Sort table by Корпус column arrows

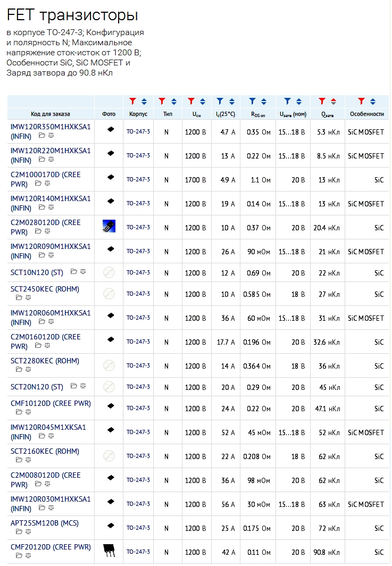pos(144,102)
